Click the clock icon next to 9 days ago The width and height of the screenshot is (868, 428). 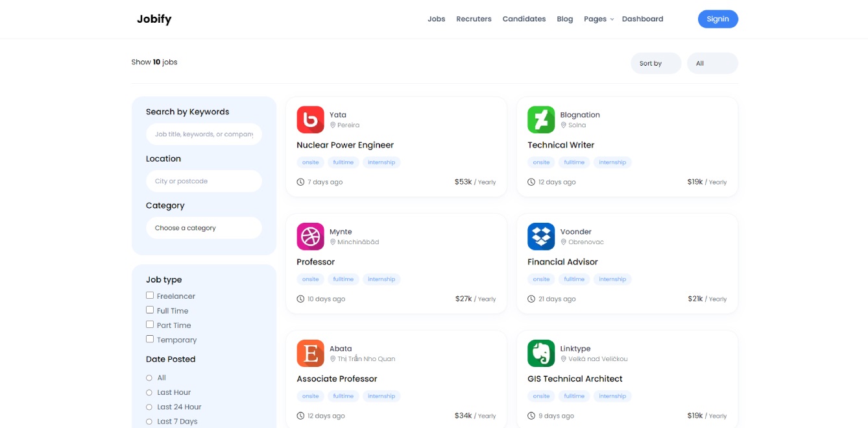coord(531,416)
